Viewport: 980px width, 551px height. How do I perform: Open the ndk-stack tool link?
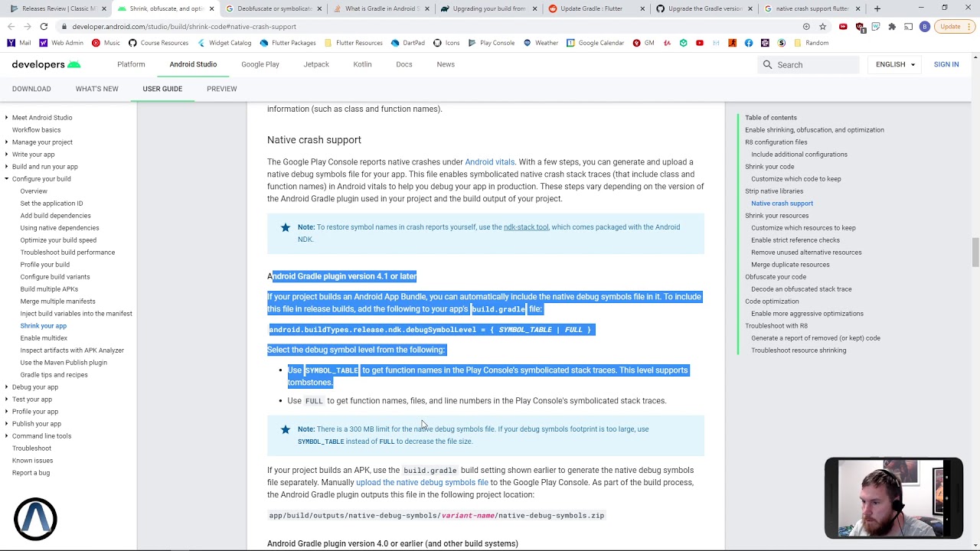tap(526, 227)
